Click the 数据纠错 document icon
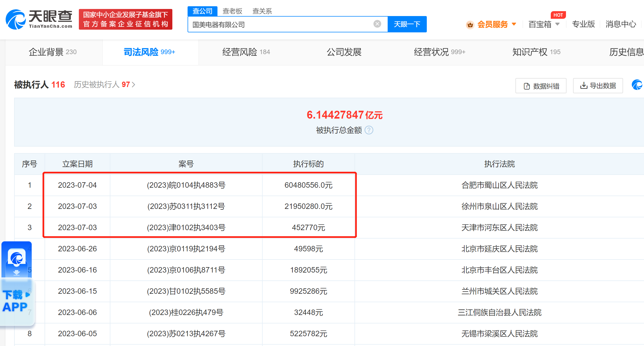644x346 pixels. coord(527,86)
